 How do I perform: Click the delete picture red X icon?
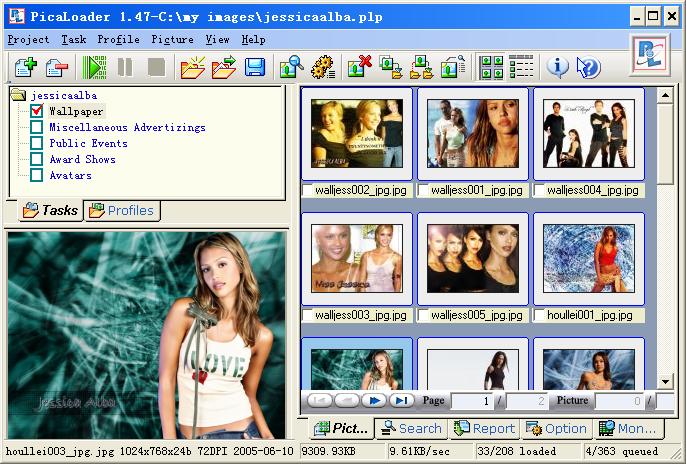click(360, 68)
